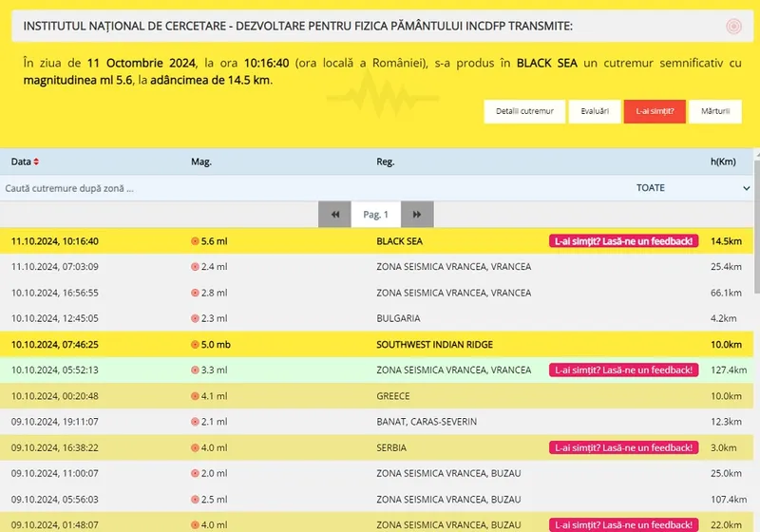Screen dimensions: 760x532
Task: Click the red L-ai simțit? button
Action: click(655, 111)
